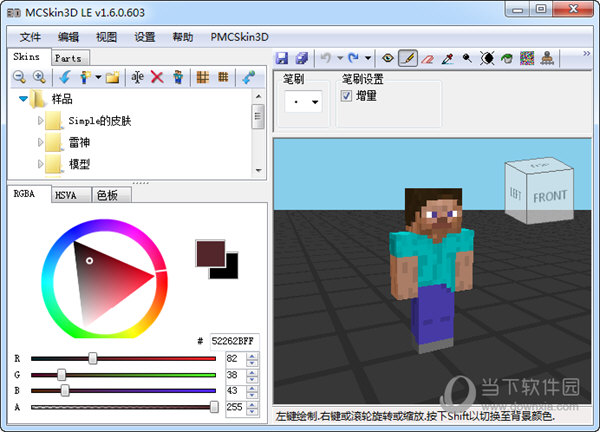Select the pencil tool
Image resolution: width=600 pixels, height=432 pixels.
point(408,58)
